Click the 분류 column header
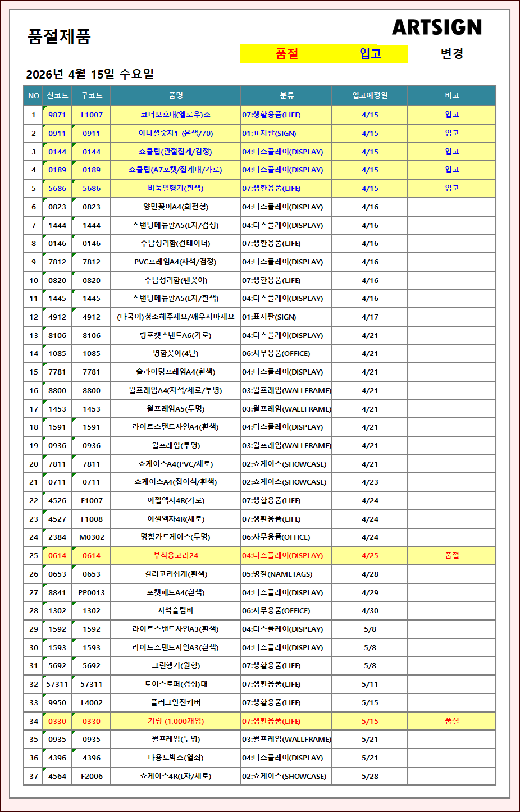The height and width of the screenshot is (812, 520). tap(286, 95)
